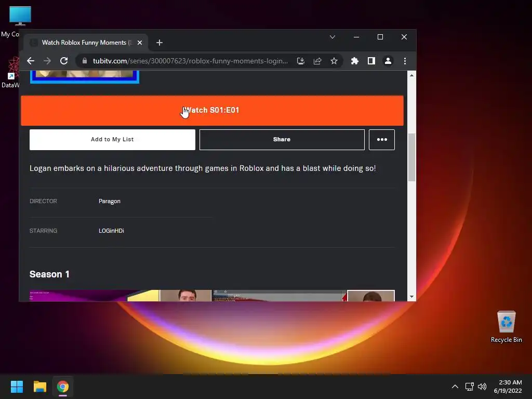Click page scrollbar down arrow
This screenshot has width=532, height=399.
pos(411,297)
